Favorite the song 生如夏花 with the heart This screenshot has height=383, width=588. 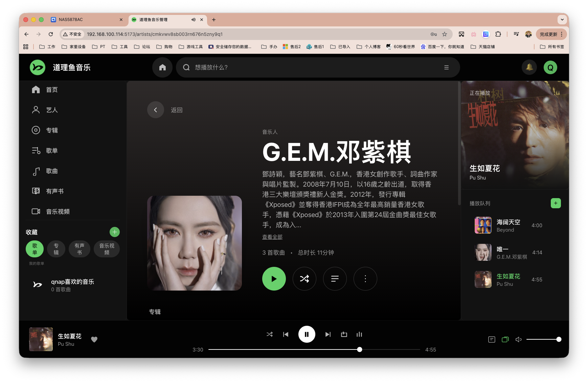pos(94,339)
